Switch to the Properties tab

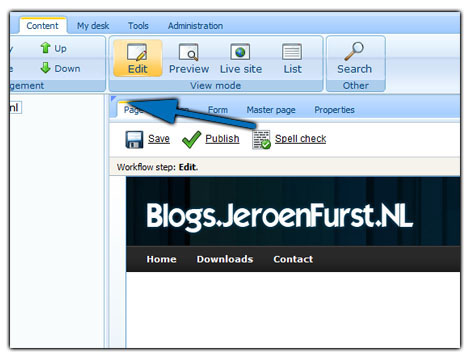coord(334,110)
